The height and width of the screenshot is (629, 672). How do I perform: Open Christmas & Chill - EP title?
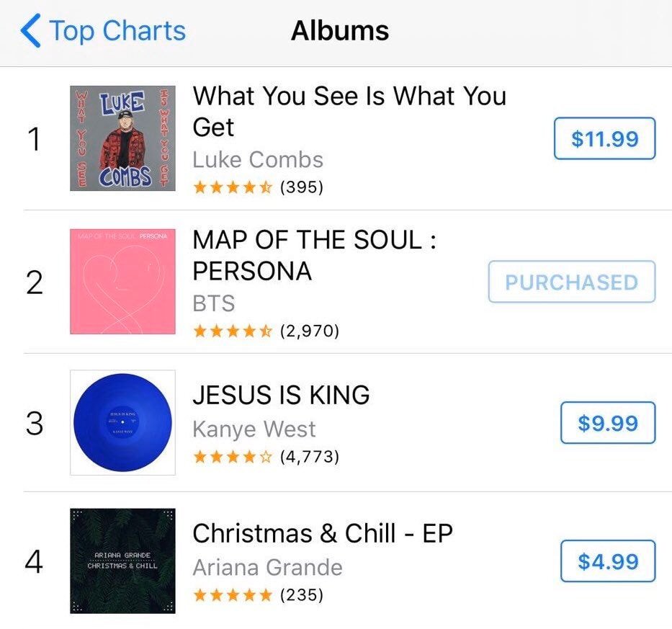(323, 533)
